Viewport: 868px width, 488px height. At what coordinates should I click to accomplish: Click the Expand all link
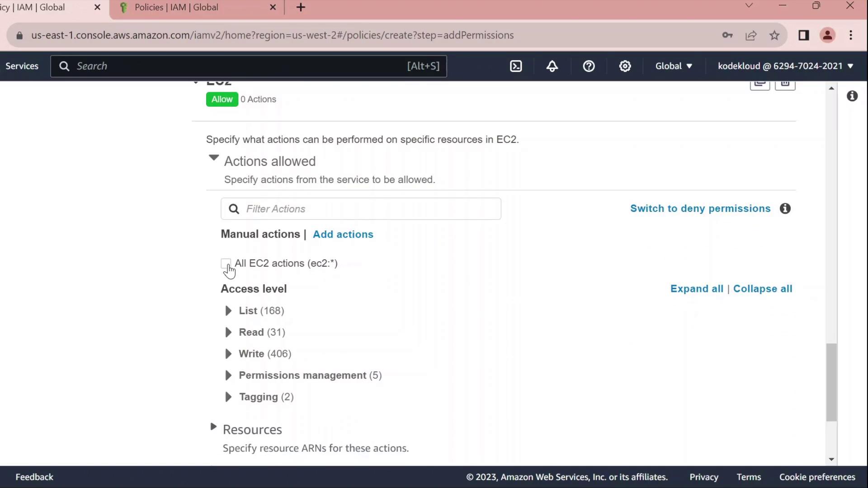(x=696, y=289)
